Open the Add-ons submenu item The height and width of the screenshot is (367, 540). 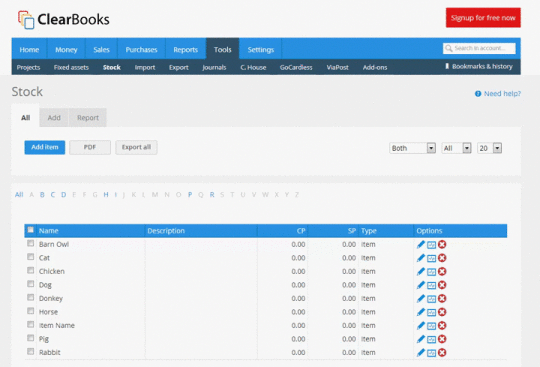point(375,67)
